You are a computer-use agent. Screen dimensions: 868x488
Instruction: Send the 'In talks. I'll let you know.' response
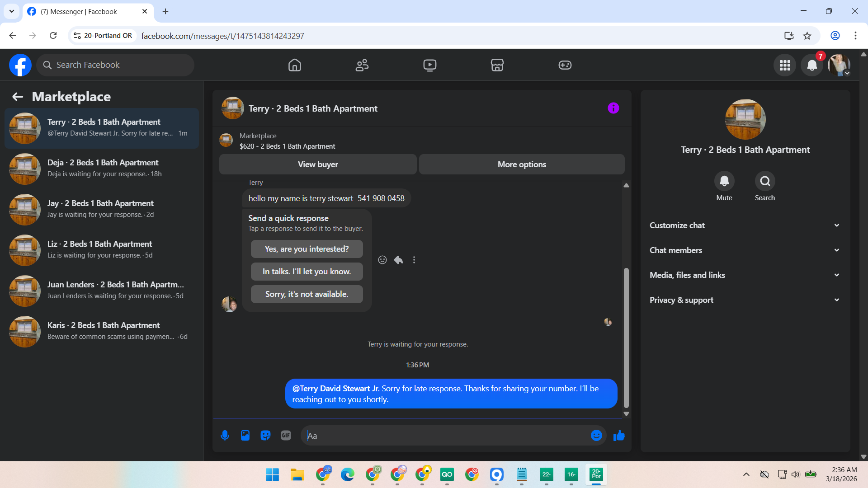[307, 272]
